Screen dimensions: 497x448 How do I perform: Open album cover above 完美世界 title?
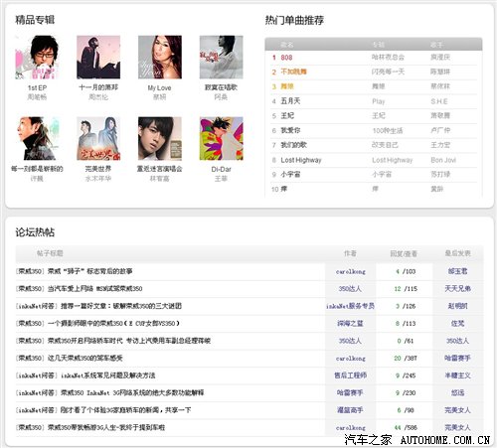point(98,138)
